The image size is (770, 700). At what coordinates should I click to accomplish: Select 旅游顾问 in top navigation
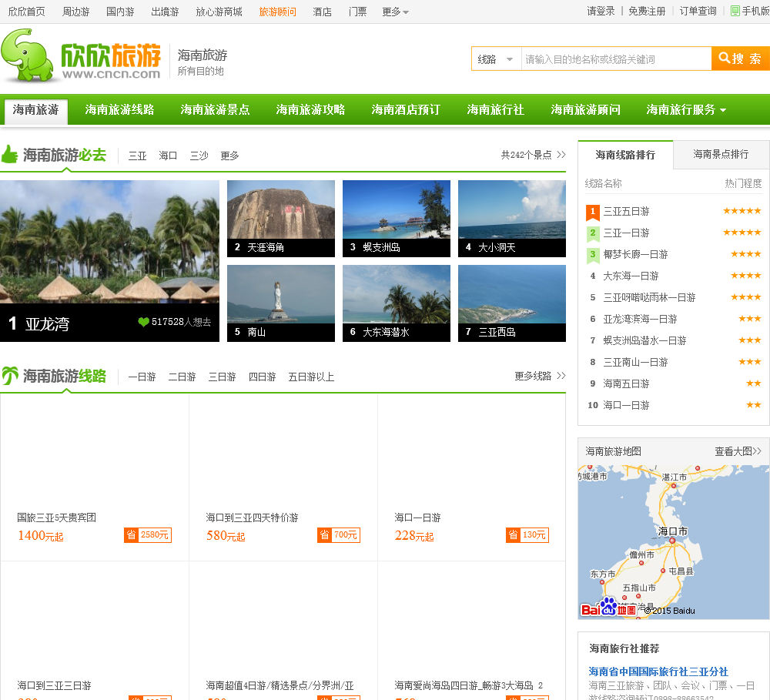(x=277, y=12)
